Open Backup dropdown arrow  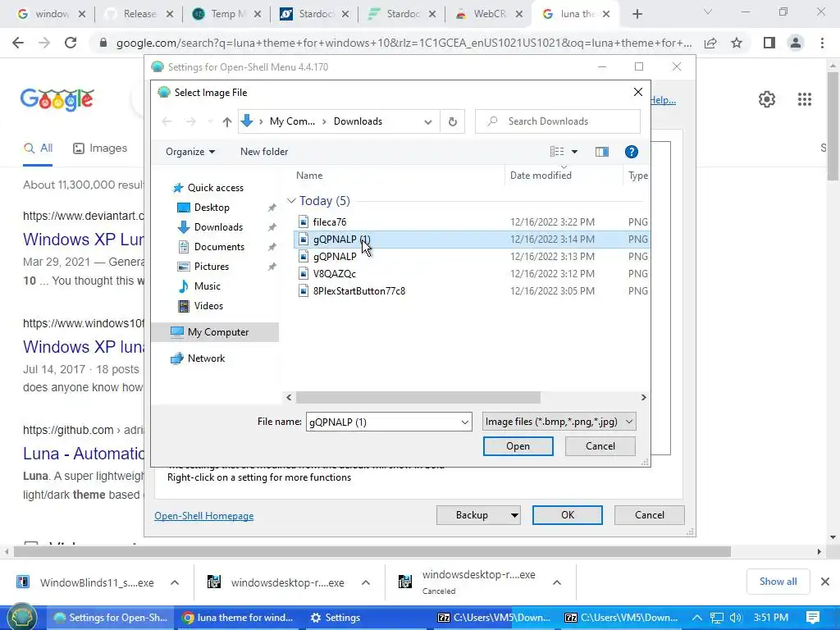point(514,515)
